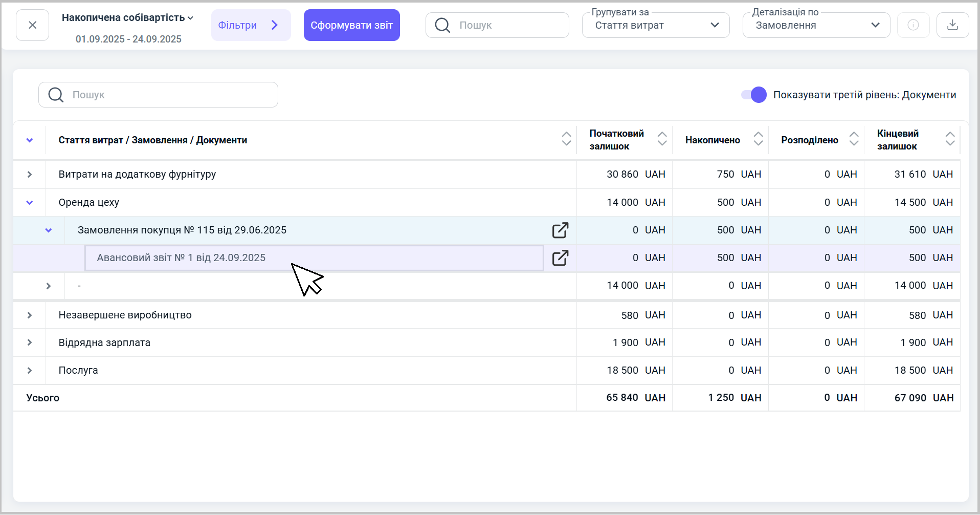Click the table search field
Screen dimensions: 980x515
[159, 95]
